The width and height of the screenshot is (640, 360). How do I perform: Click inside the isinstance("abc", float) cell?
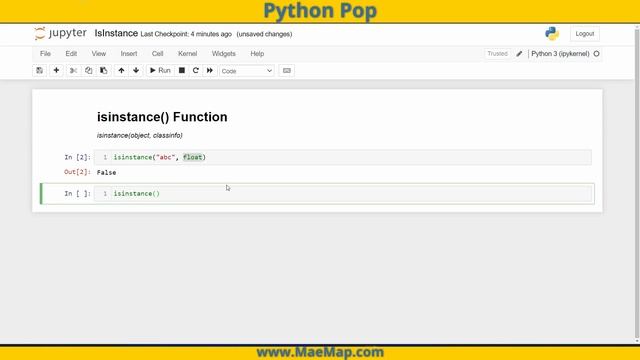pyautogui.click(x=343, y=157)
